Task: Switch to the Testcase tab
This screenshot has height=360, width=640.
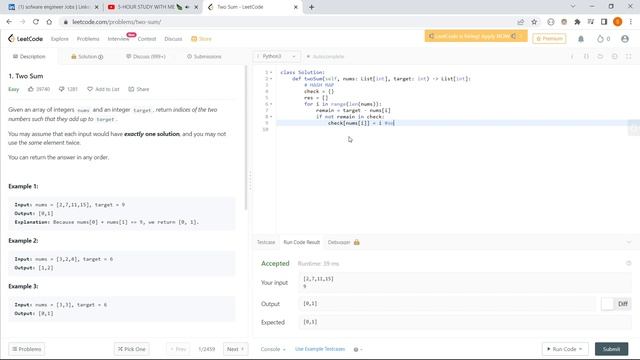Action: click(266, 242)
